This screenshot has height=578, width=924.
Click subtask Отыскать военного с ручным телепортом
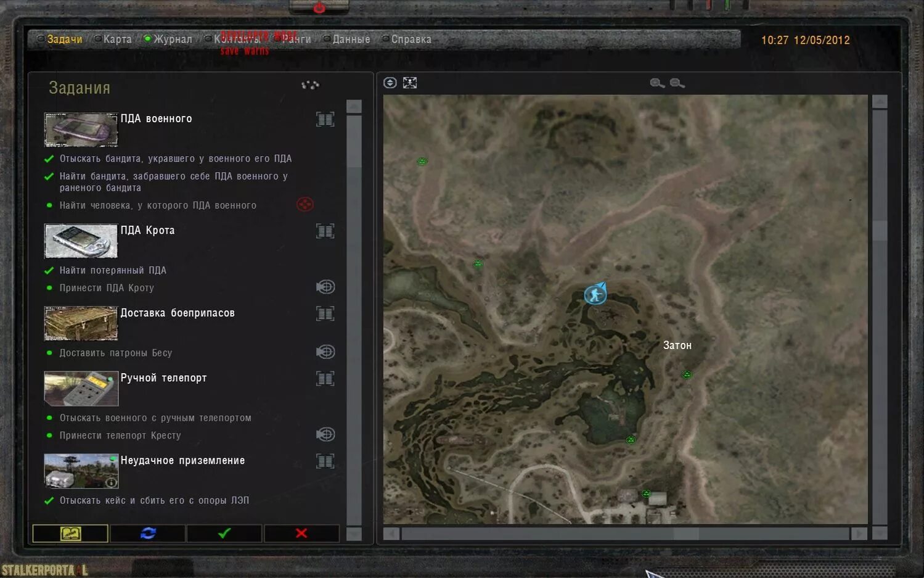155,418
